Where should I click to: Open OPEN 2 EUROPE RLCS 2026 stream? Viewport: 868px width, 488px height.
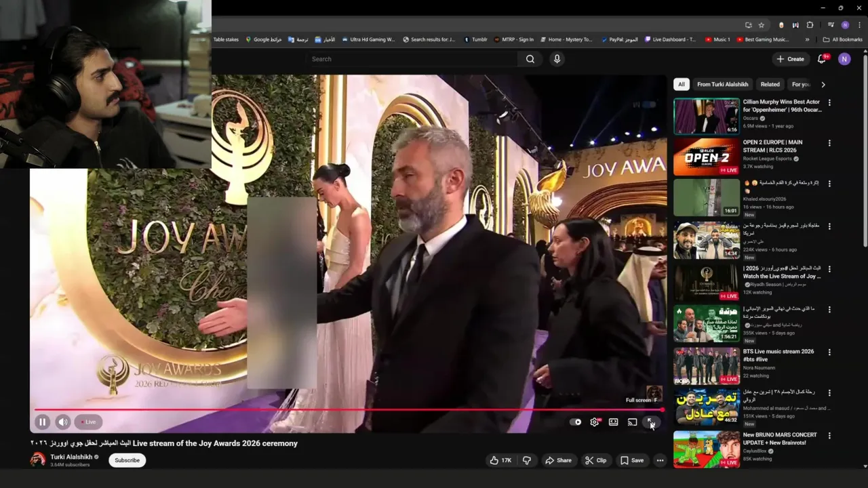(706, 157)
